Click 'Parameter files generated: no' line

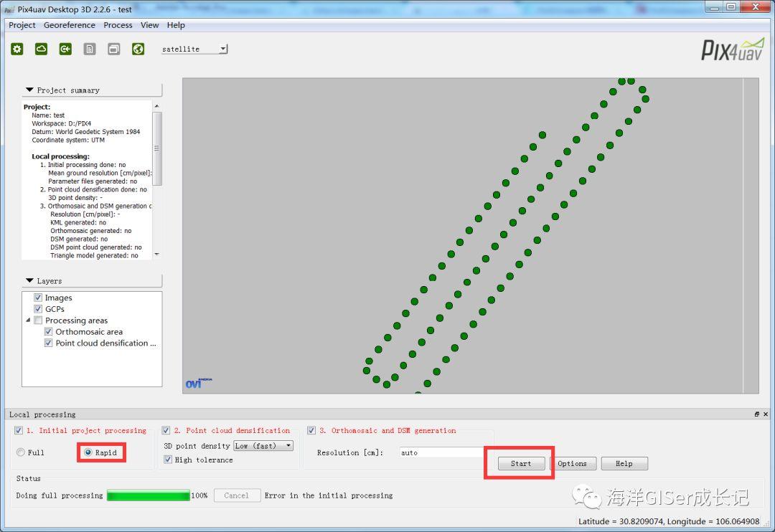coord(93,181)
